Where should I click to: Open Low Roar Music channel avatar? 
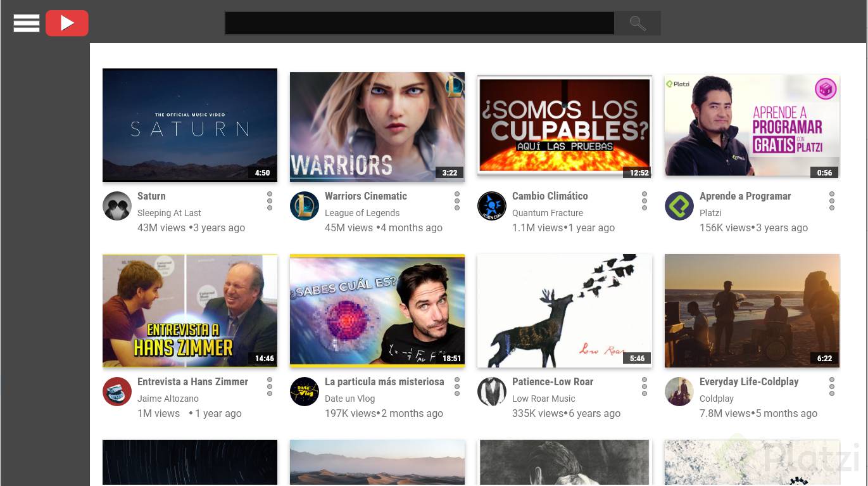click(492, 392)
